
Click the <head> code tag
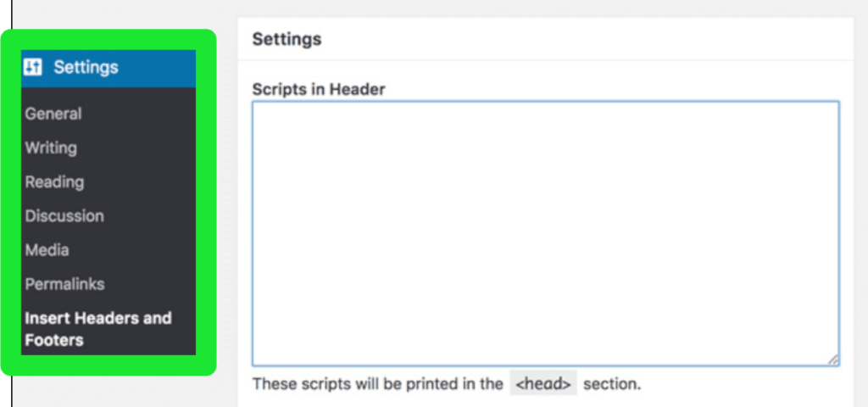tap(543, 383)
